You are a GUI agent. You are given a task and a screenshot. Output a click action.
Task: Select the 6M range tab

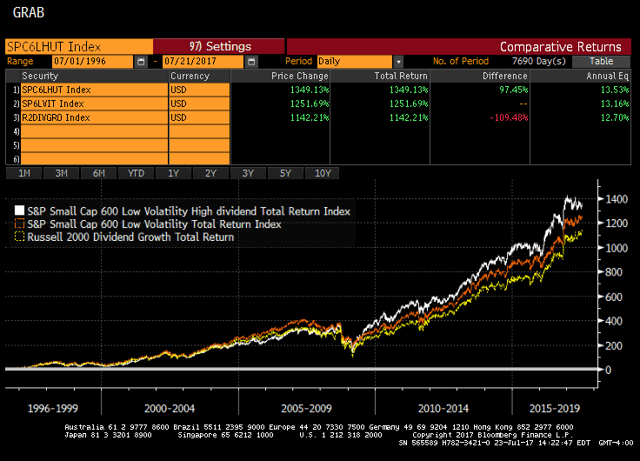coord(99,173)
